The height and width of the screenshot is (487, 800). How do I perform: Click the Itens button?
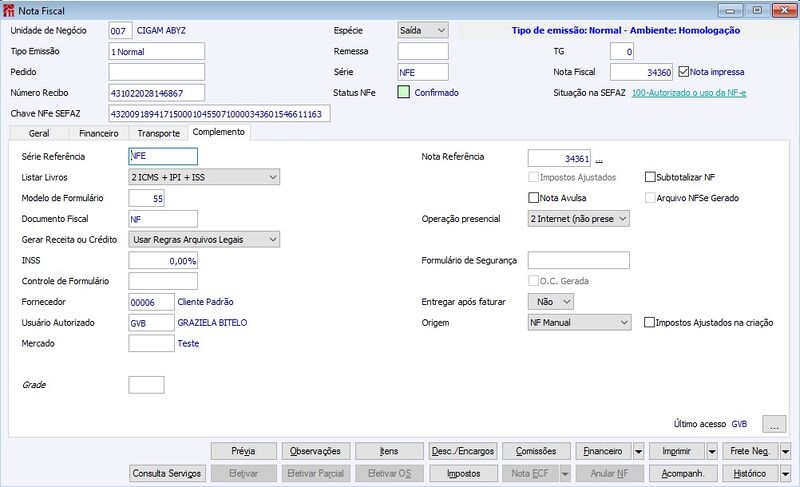coord(389,451)
